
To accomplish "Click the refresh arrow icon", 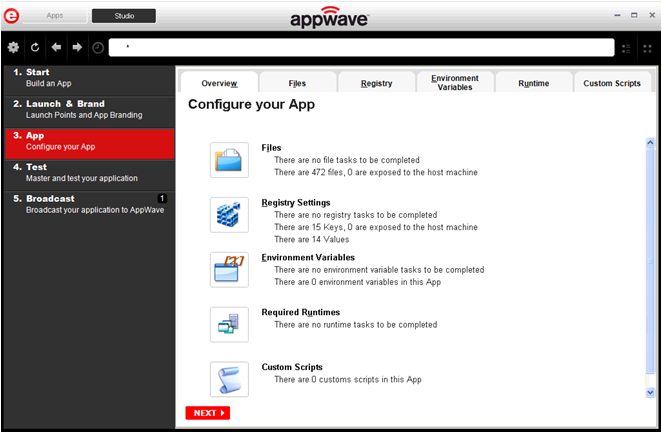I will coord(35,47).
